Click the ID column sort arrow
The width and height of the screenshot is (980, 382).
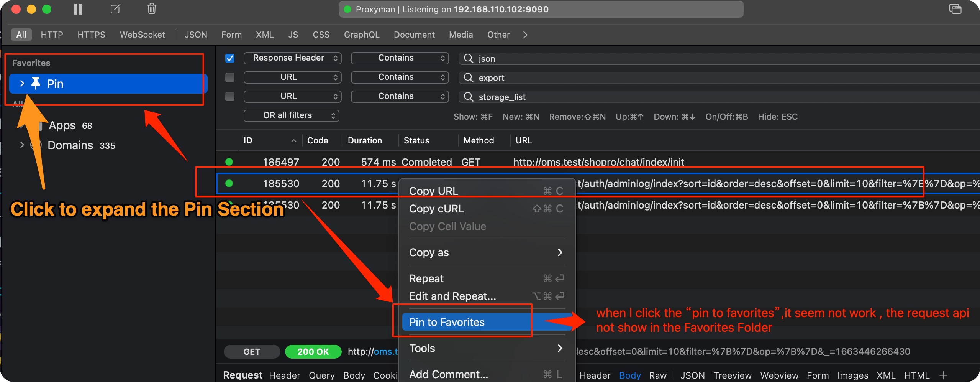click(x=294, y=141)
